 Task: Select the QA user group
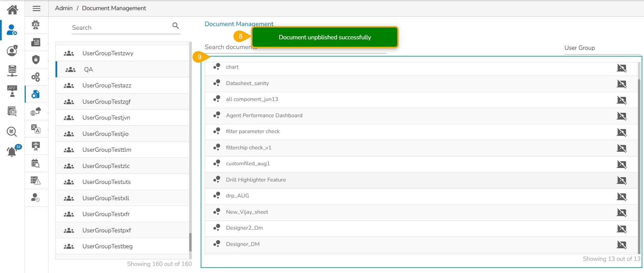click(x=122, y=69)
